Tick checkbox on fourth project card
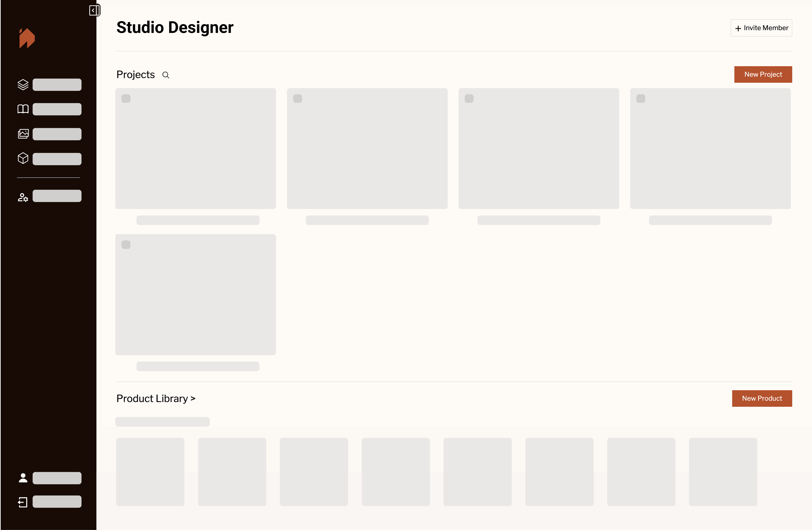 tap(641, 99)
